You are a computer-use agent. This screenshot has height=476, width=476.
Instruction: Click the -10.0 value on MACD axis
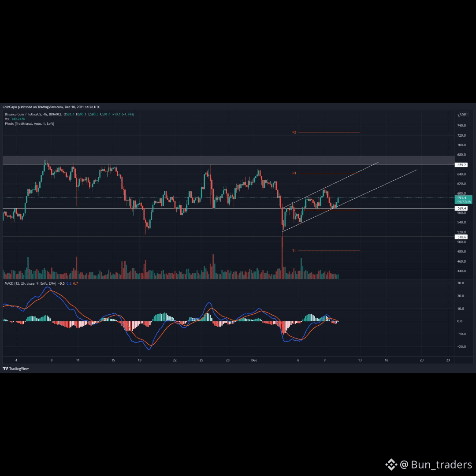[x=461, y=334]
